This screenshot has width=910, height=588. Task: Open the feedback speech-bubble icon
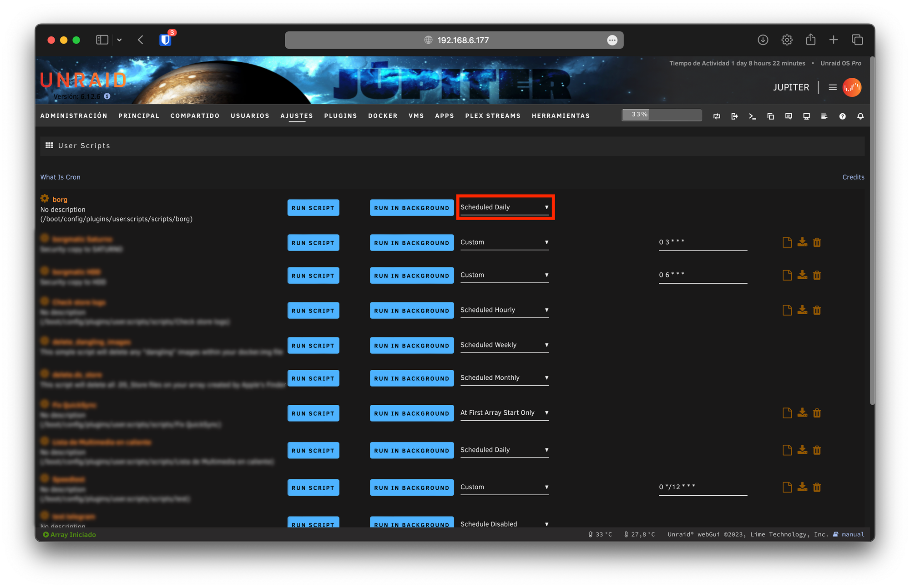click(x=789, y=116)
